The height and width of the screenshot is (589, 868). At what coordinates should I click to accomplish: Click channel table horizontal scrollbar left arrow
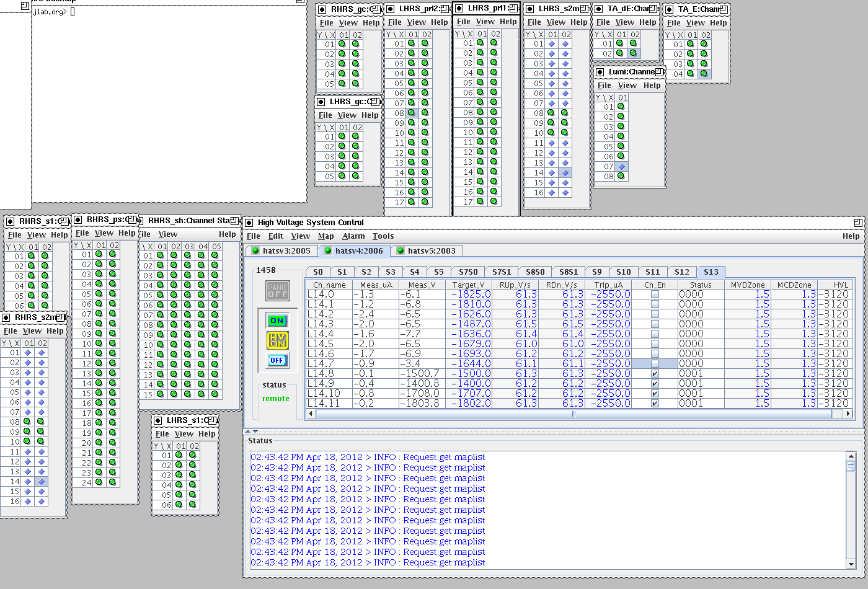[312, 414]
